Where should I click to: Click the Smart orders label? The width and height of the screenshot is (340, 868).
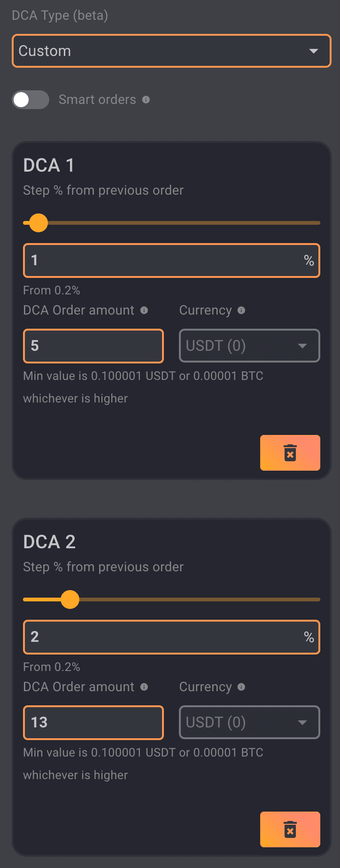(97, 100)
